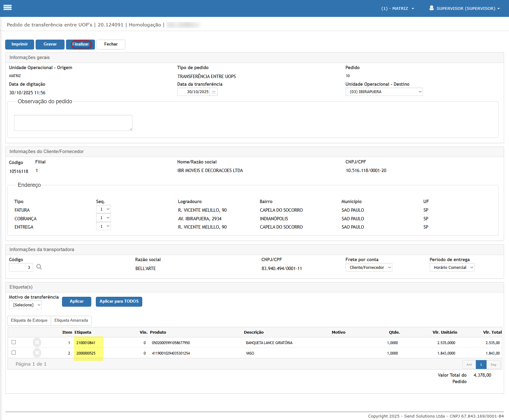Remove item 1 with the delete icon
This screenshot has width=509, height=420.
tap(37, 342)
